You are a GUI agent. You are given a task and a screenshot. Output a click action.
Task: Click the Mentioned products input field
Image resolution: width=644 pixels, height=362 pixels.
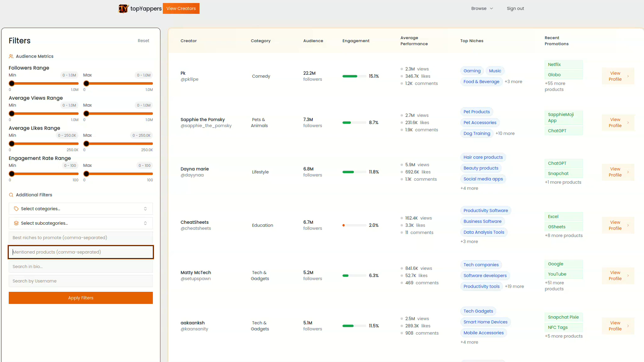(x=81, y=252)
